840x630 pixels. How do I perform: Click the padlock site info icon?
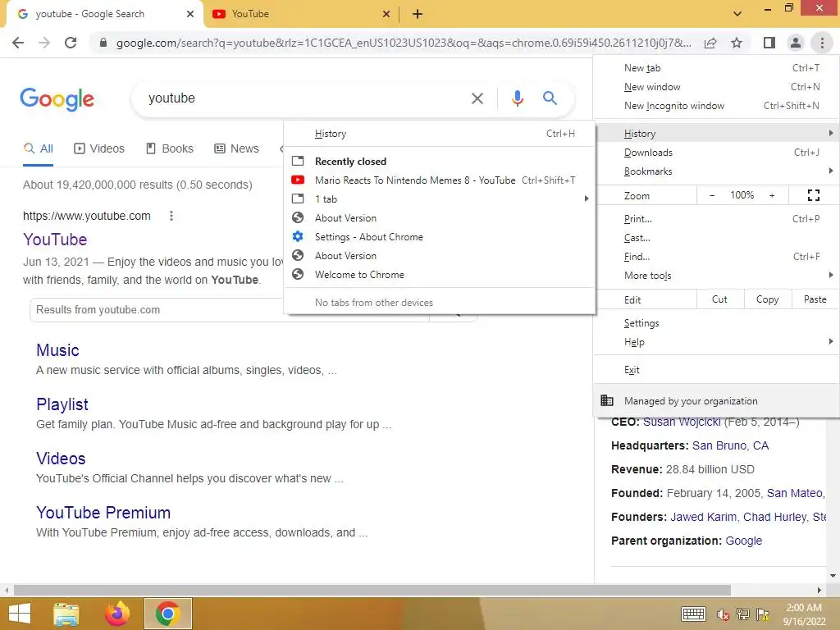(x=103, y=43)
